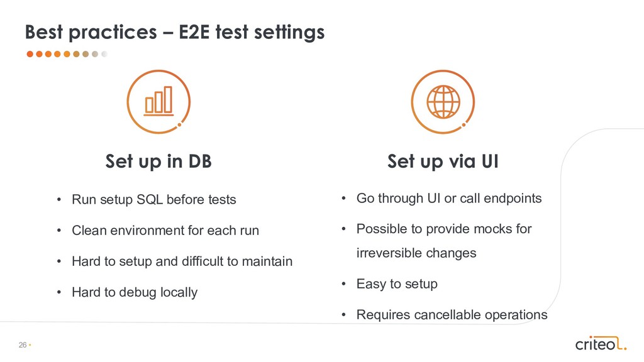Click 'Requires cancellable operations' bullet

click(452, 314)
